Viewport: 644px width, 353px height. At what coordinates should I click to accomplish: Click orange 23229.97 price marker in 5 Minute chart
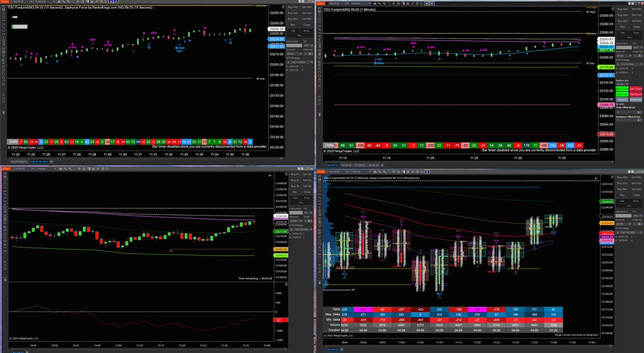[607, 224]
